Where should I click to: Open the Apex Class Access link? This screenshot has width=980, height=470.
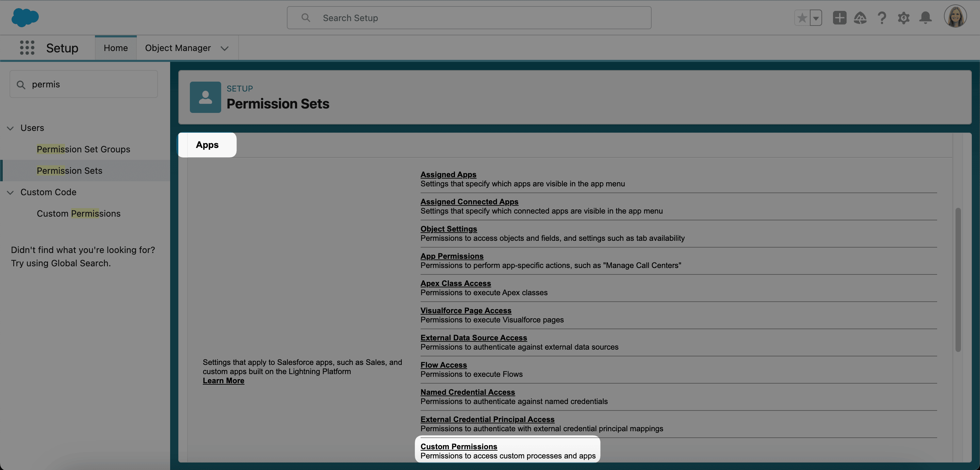(x=455, y=283)
